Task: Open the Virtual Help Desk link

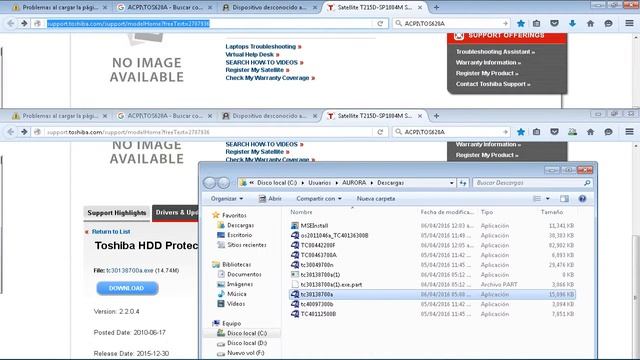Action: 249,54
